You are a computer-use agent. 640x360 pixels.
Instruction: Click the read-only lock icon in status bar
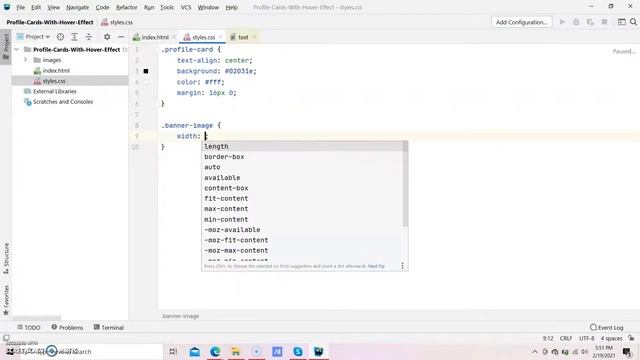(631, 338)
